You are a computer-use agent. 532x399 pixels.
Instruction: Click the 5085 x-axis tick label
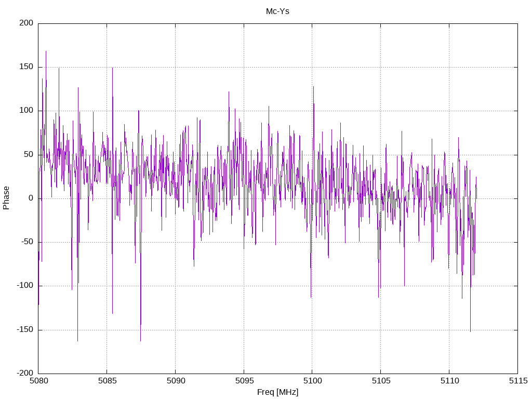click(107, 381)
